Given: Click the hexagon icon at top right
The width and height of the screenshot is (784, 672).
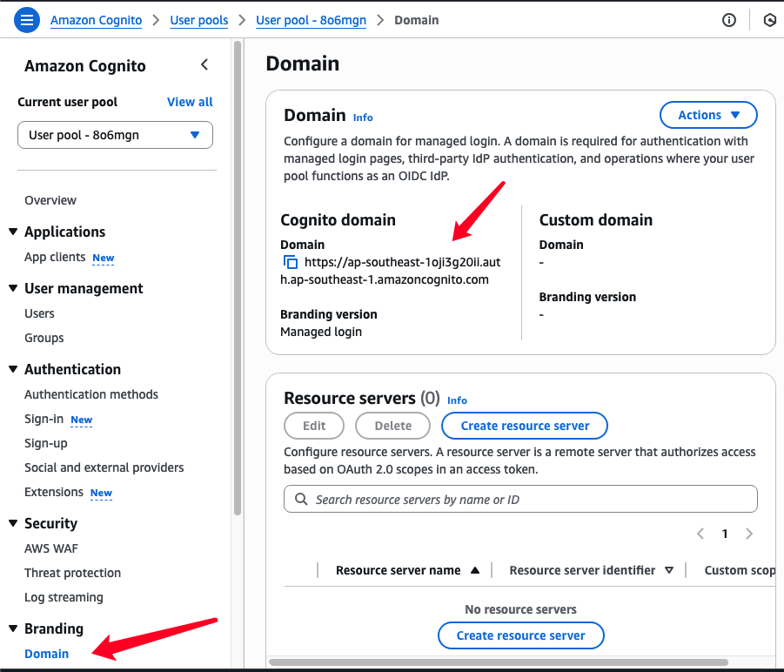Looking at the screenshot, I should (x=770, y=20).
